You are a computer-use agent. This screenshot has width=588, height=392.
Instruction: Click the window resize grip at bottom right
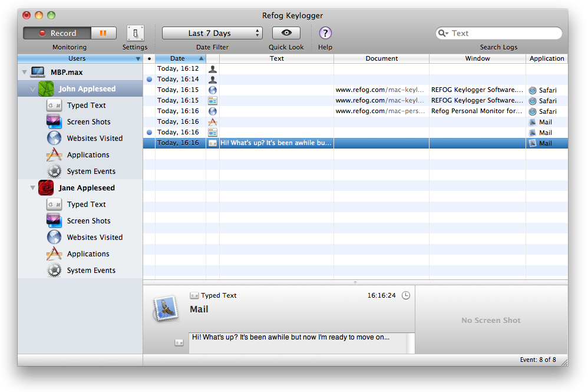564,362
